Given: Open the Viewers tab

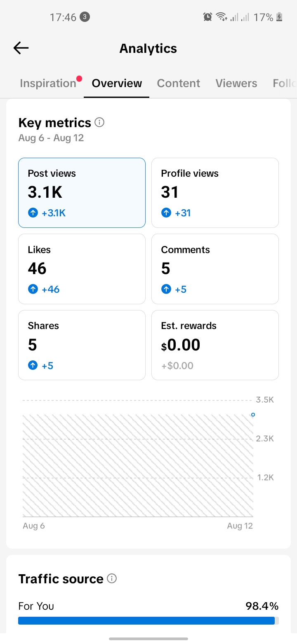Looking at the screenshot, I should [236, 83].
